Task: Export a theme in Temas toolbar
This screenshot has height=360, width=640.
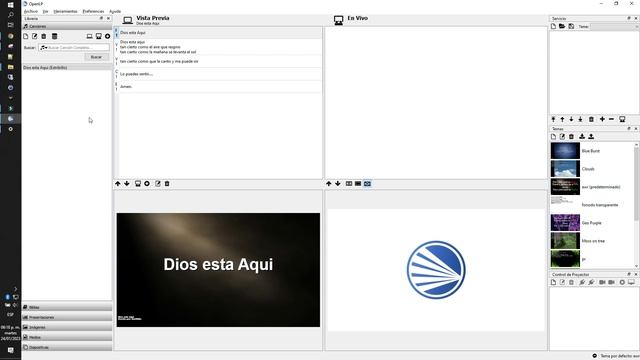Action: coord(591,136)
